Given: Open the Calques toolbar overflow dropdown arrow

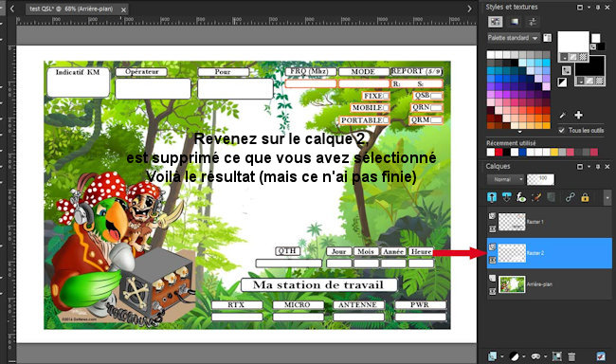Looking at the screenshot, I should click(x=607, y=198).
